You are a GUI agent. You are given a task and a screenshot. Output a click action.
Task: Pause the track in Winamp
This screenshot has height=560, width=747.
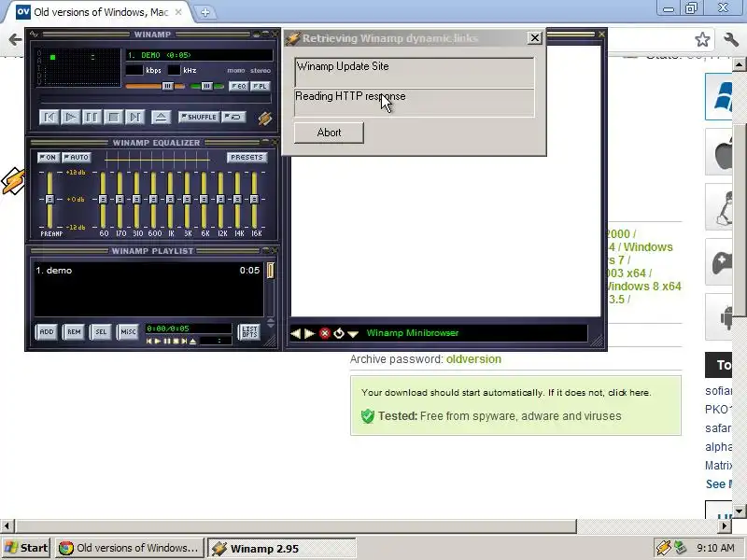pyautogui.click(x=92, y=118)
